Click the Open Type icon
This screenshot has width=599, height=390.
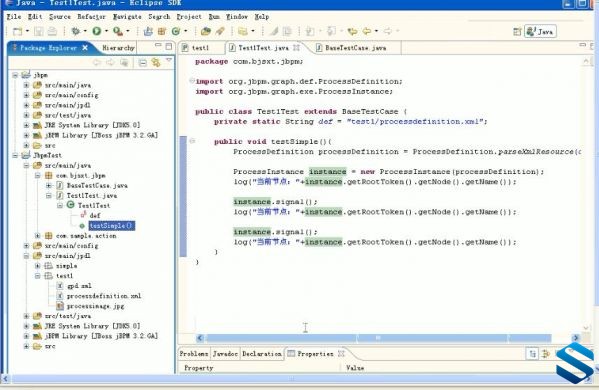click(x=206, y=31)
